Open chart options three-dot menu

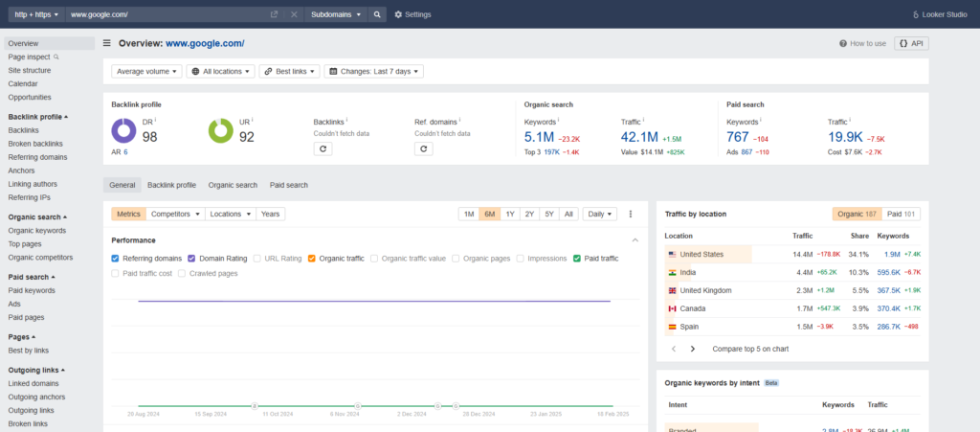(x=630, y=214)
